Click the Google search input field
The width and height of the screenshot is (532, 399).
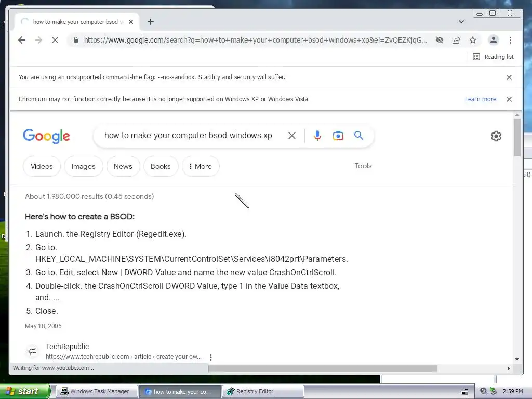click(x=188, y=136)
